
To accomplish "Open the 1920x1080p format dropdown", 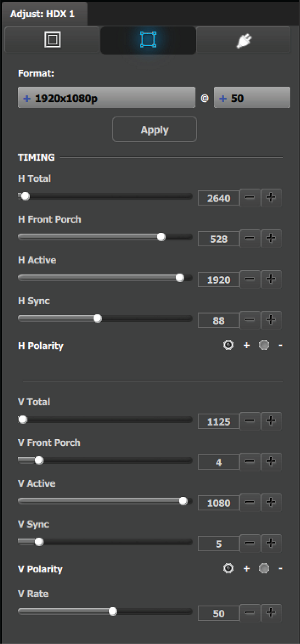I will pos(107,98).
